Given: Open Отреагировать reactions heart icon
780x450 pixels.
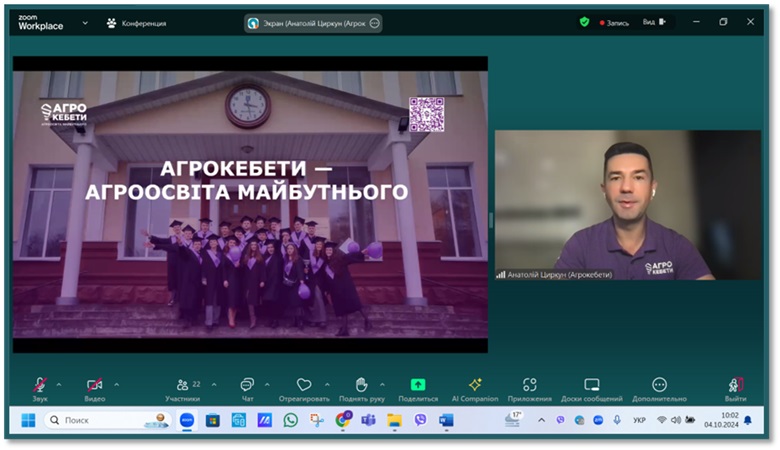Looking at the screenshot, I should pos(304,384).
